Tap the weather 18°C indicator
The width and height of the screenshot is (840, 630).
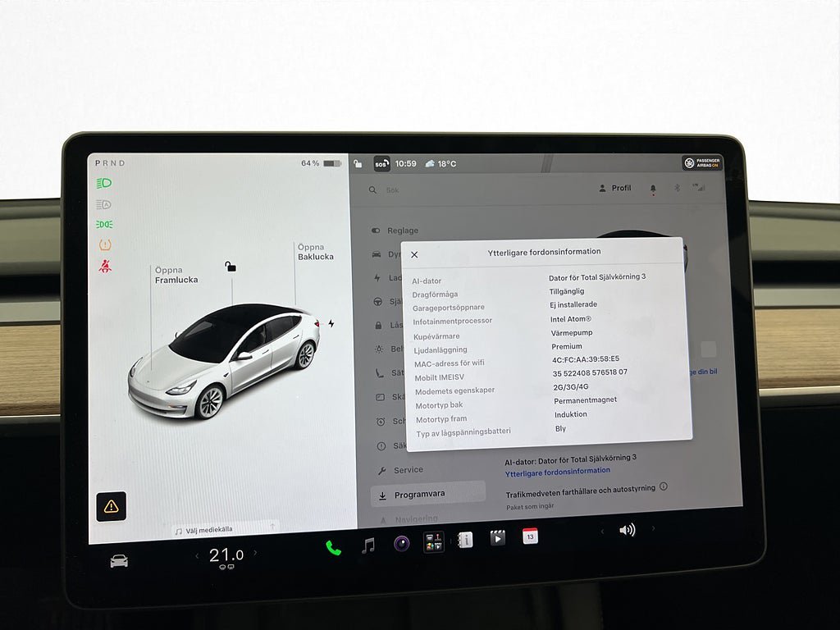click(441, 163)
